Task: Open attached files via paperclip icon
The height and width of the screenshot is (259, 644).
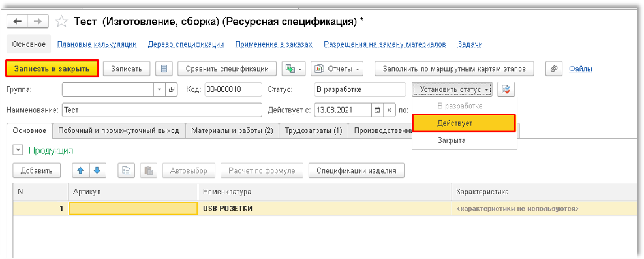Action: [554, 69]
